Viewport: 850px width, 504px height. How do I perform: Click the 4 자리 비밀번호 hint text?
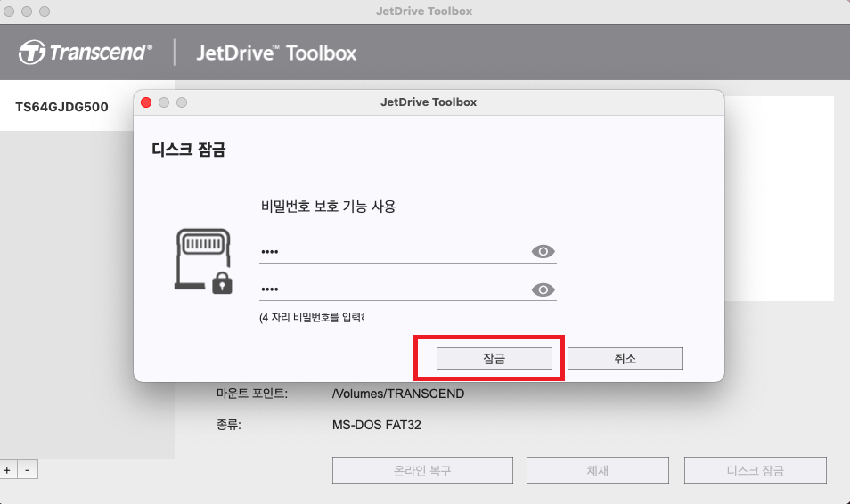(x=312, y=318)
